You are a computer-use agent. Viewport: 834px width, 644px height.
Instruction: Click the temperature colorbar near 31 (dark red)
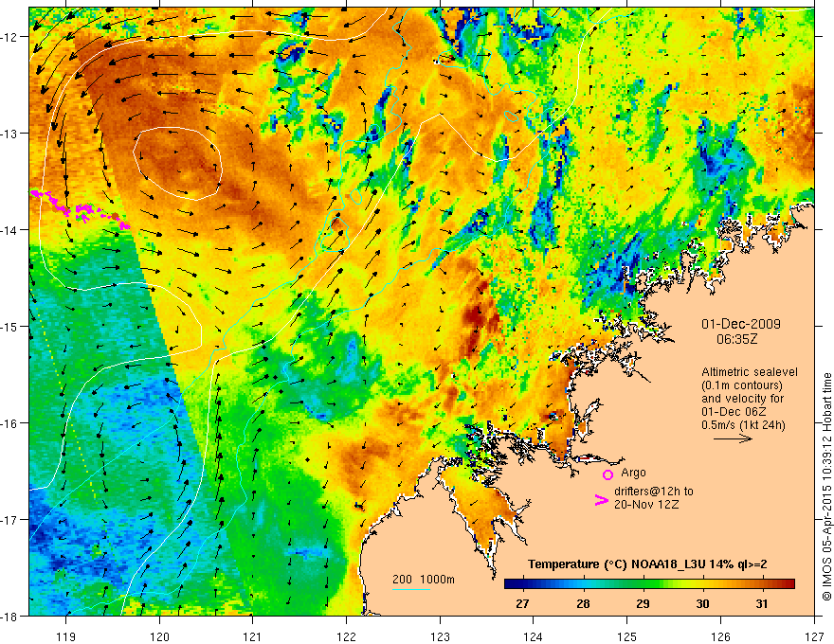tap(762, 584)
